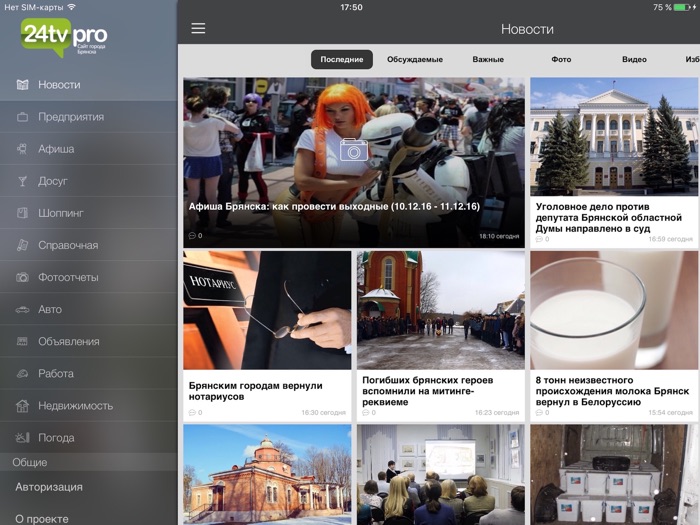Click the weather icon beside Погода
This screenshot has height=525, width=700.
(22, 438)
